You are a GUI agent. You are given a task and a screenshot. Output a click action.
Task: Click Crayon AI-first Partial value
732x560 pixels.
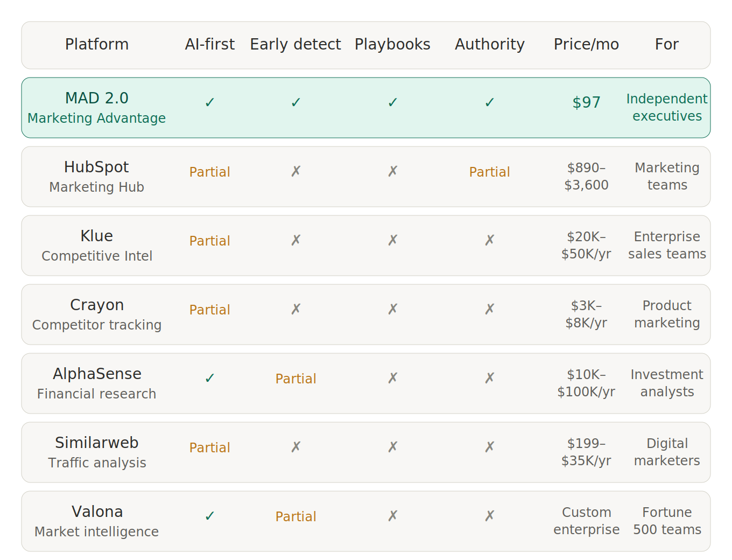coord(210,310)
